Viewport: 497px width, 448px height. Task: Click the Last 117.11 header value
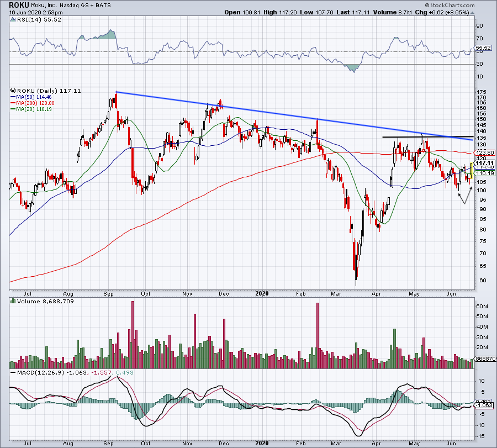(353, 12)
